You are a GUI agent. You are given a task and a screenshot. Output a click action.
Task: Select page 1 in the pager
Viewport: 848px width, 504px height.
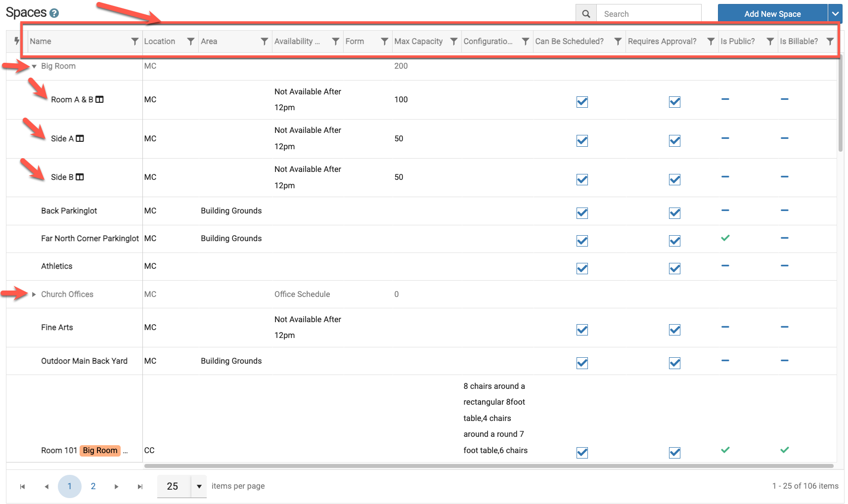coord(70,486)
